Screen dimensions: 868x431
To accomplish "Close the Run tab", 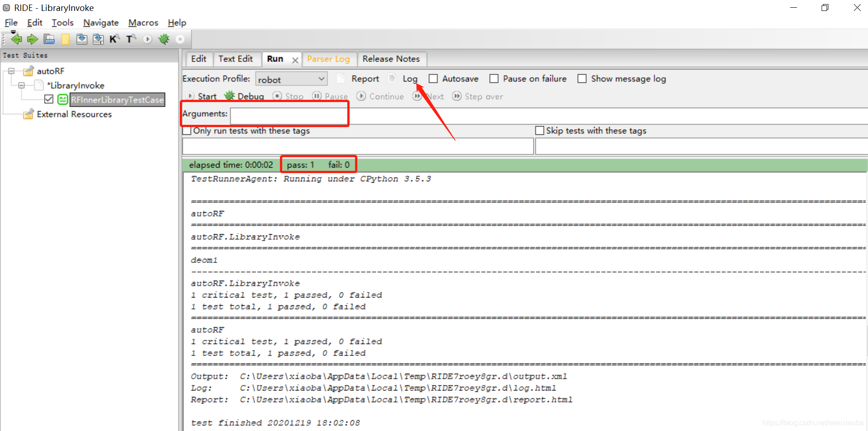I will coord(295,60).
